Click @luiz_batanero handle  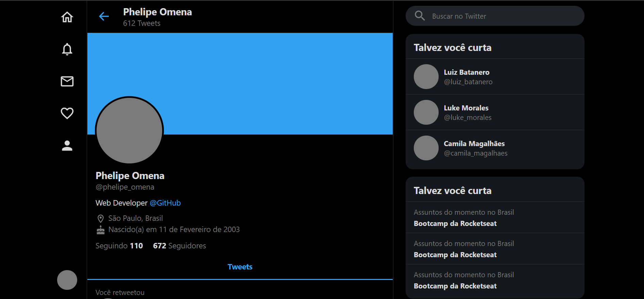[x=468, y=82]
